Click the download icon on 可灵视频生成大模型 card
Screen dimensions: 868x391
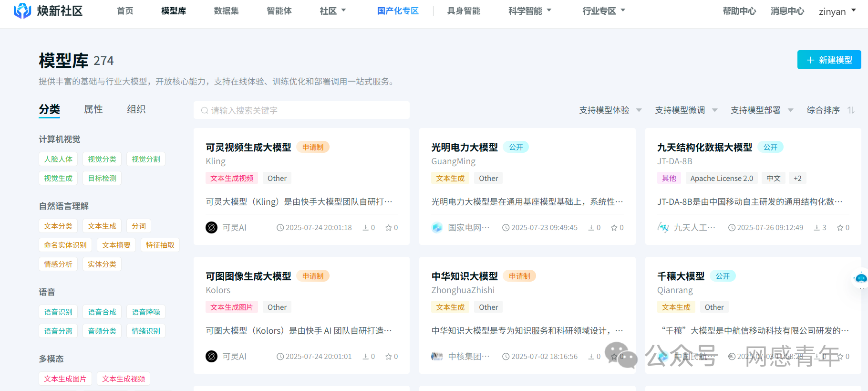tap(366, 228)
